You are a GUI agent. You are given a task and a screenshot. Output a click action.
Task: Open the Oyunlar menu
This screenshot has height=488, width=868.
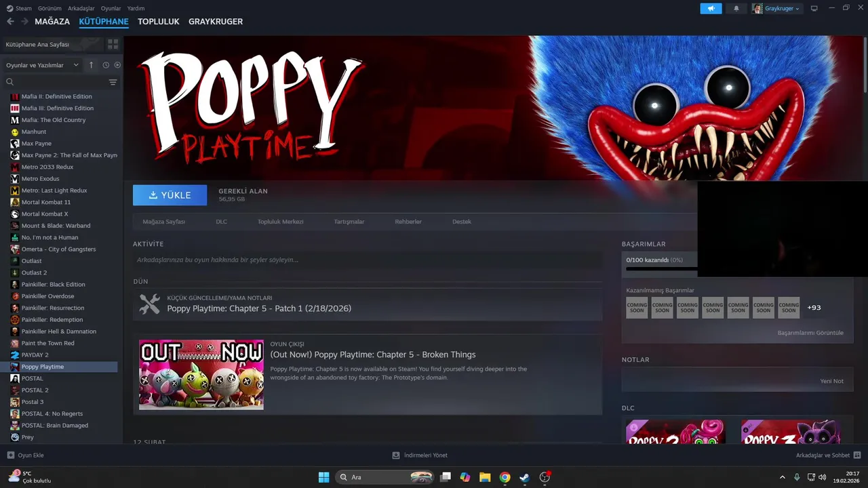(x=111, y=8)
